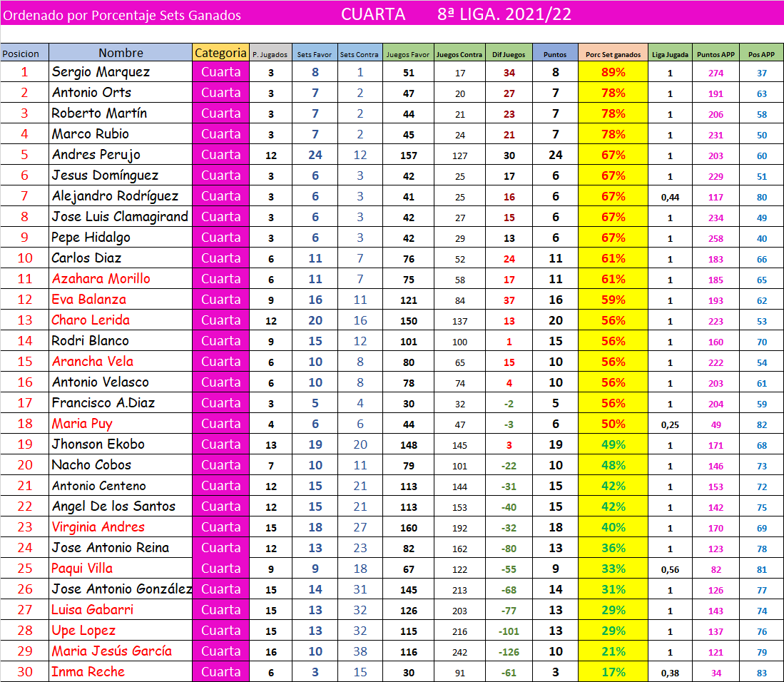Click the name Upe Lopez
784x682 pixels.
[83, 631]
